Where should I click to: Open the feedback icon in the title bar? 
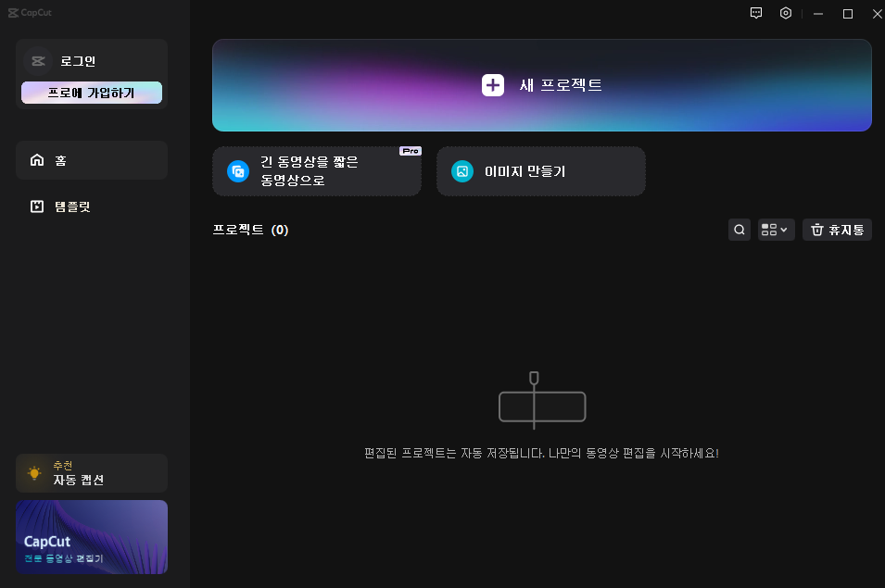coord(755,13)
